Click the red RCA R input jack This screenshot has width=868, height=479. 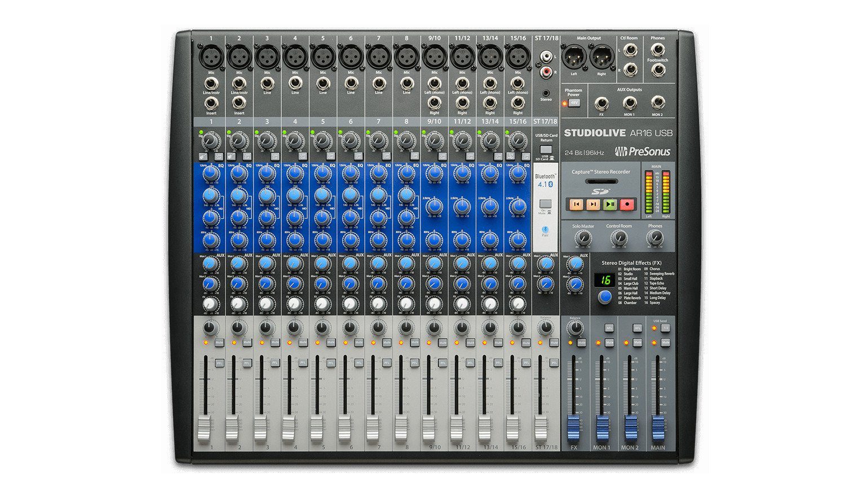546,72
